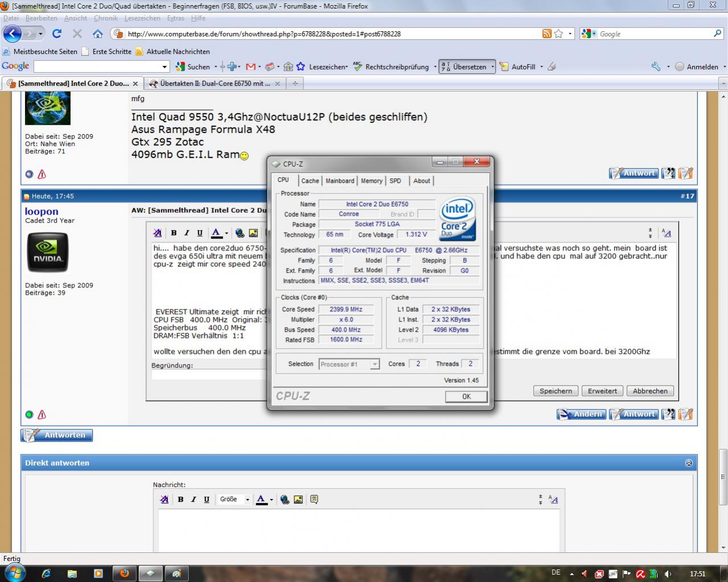Viewport: 728px width, 582px height.
Task: Click inside the Nachricht message text area
Action: click(359, 530)
